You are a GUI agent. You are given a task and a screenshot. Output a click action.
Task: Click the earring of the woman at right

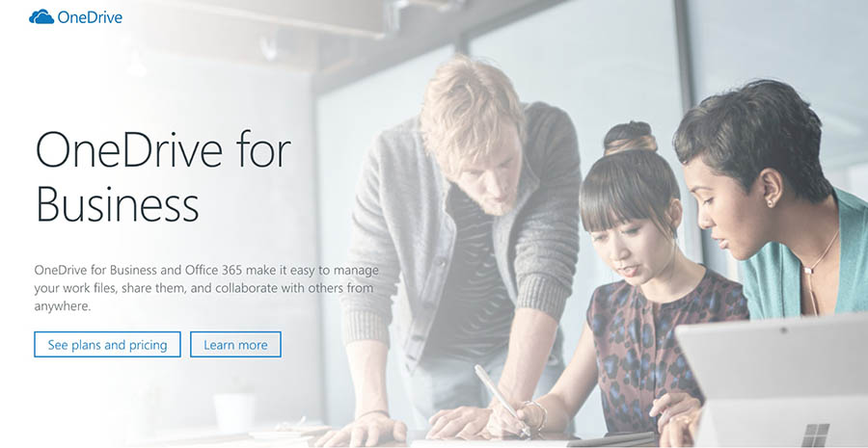[770, 202]
